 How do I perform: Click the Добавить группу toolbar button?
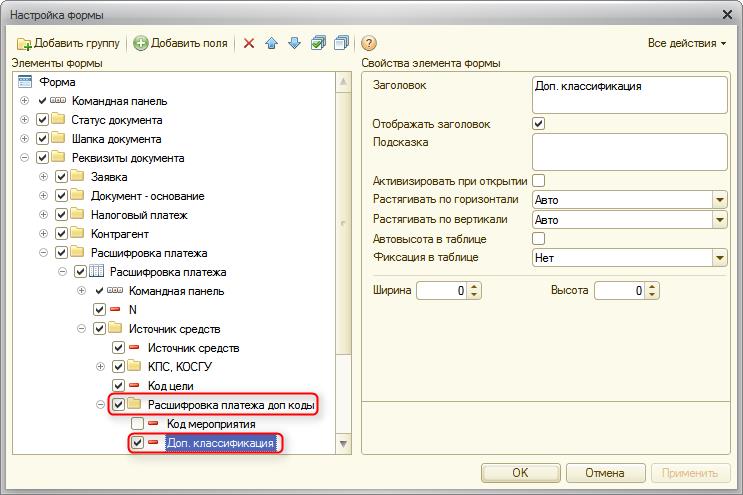tap(68, 43)
